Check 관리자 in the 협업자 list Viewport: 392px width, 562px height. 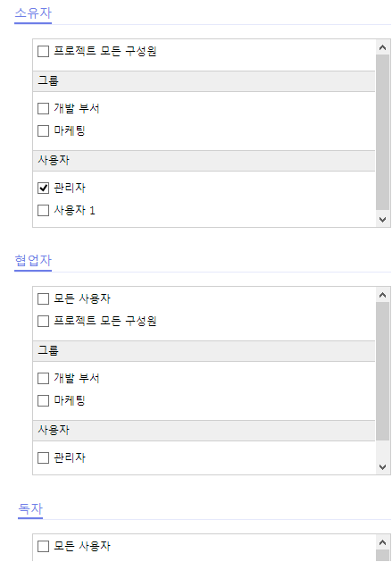pos(44,458)
